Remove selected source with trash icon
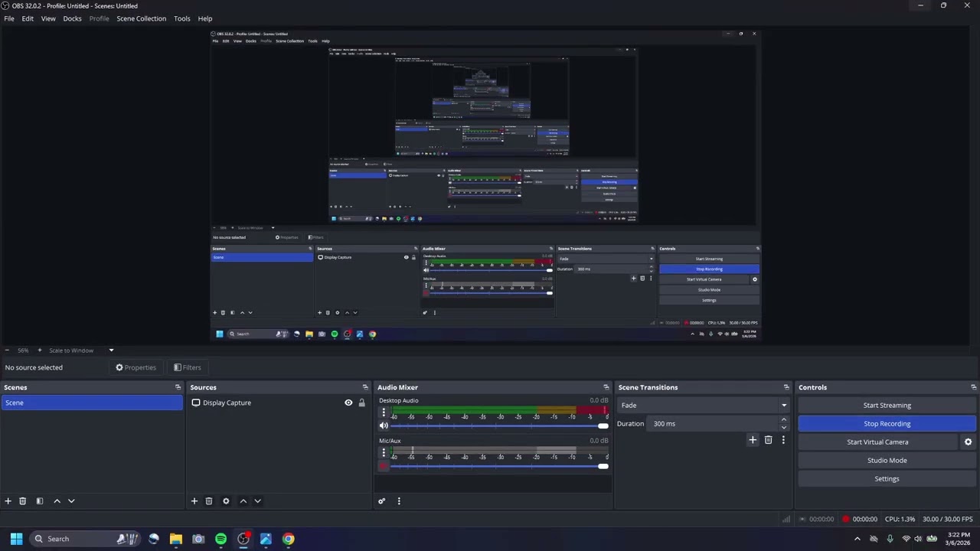The width and height of the screenshot is (980, 551). (x=209, y=501)
